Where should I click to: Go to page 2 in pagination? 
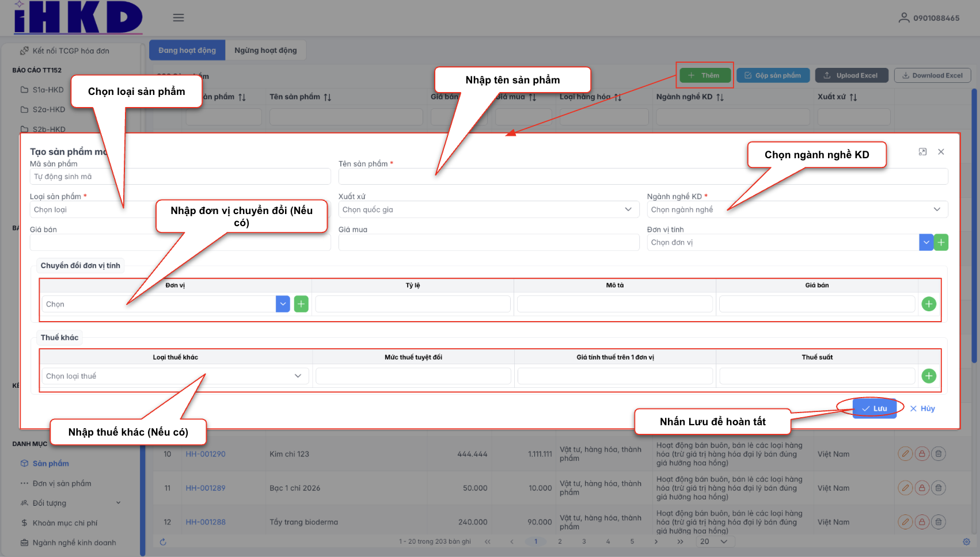(x=560, y=541)
